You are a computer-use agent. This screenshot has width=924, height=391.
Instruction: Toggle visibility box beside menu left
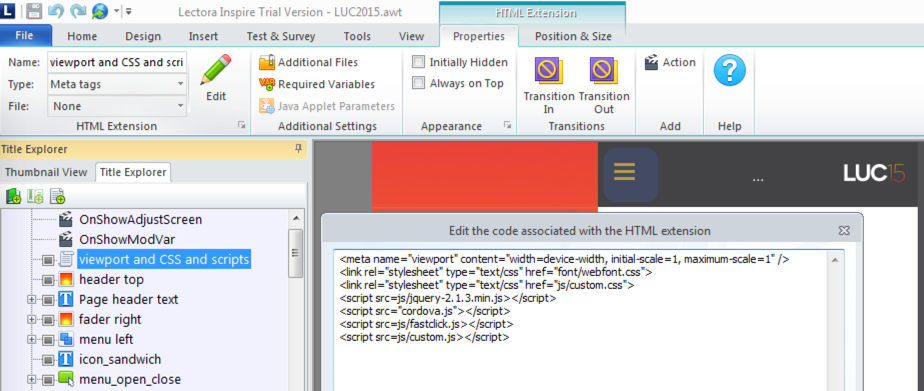[x=48, y=340]
